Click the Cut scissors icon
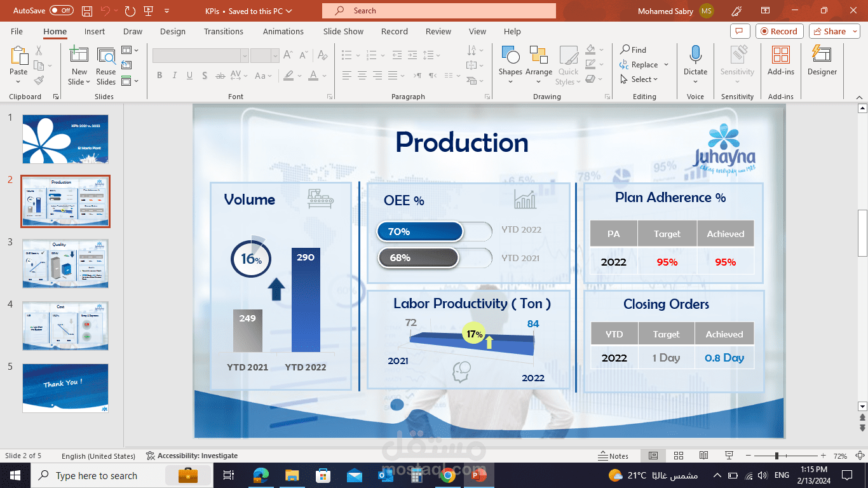 point(39,50)
